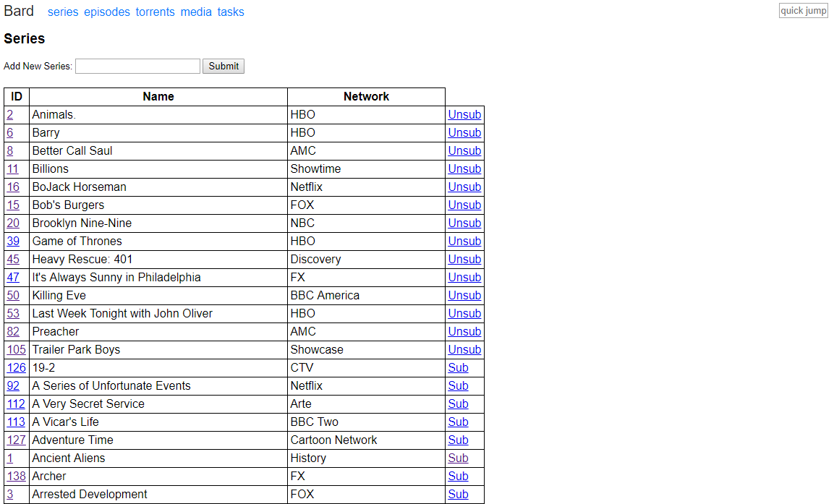This screenshot has width=834, height=504.
Task: Open series ID 8 link
Action: (9, 150)
